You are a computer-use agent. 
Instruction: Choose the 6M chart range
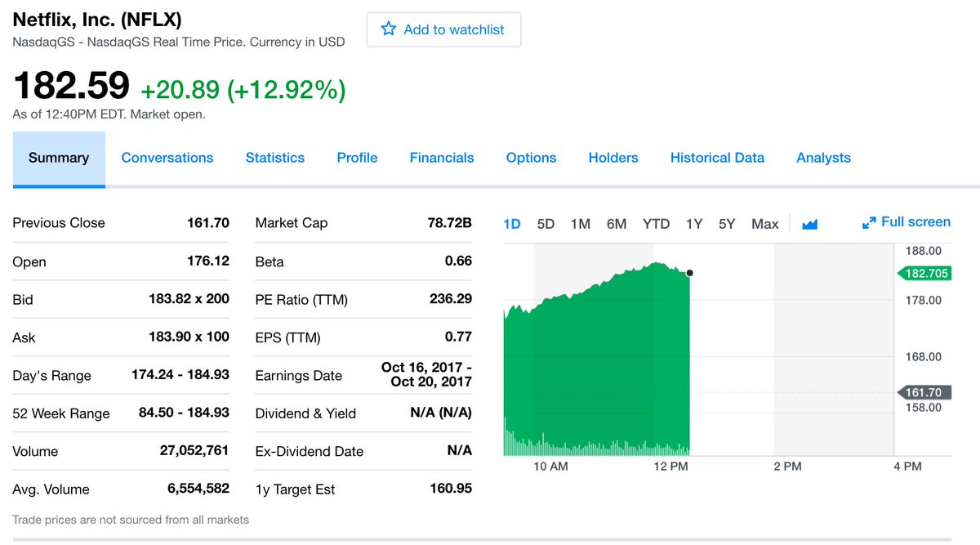617,224
